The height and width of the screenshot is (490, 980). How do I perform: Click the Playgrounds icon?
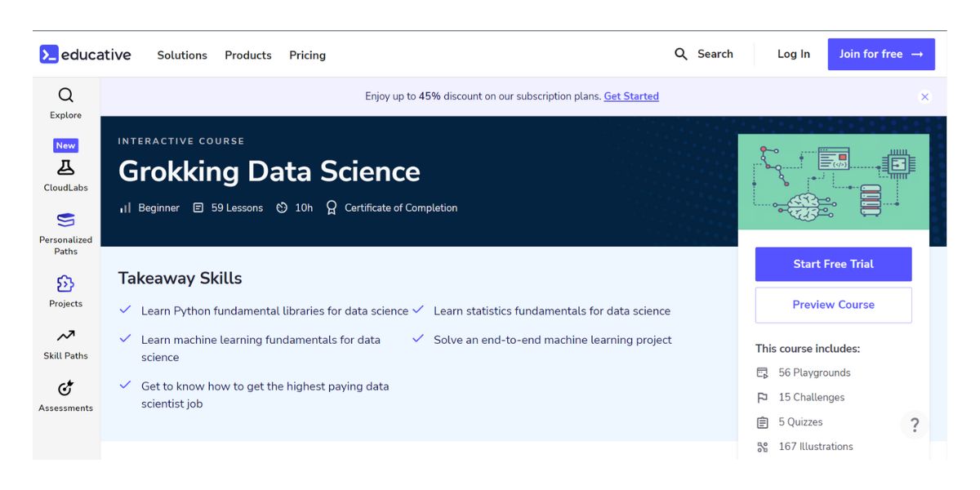pos(763,373)
